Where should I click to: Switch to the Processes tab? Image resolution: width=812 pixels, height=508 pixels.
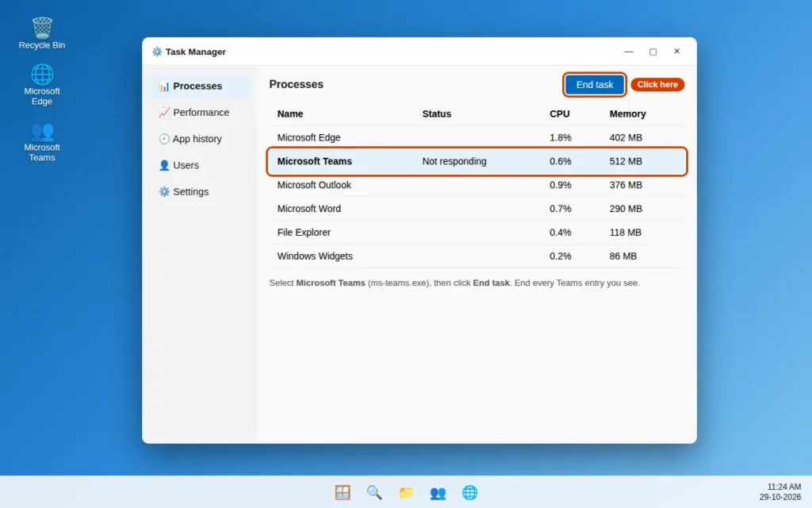click(199, 86)
